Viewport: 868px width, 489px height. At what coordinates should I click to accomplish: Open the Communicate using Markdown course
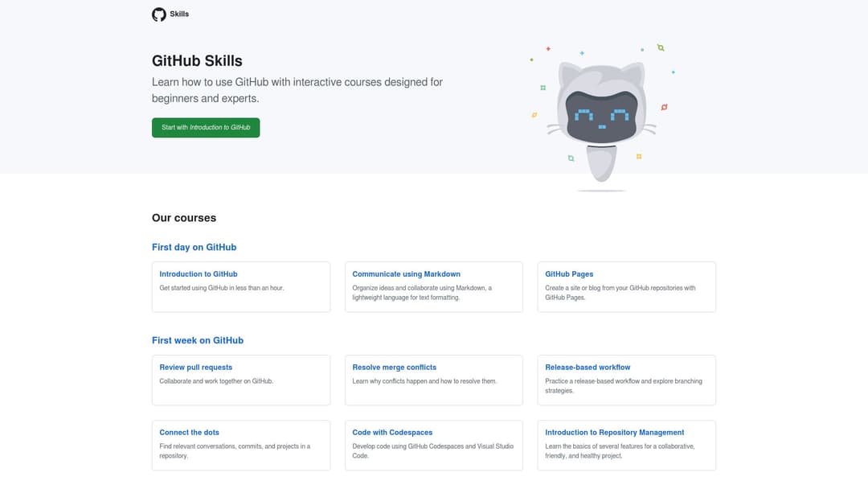pos(407,273)
